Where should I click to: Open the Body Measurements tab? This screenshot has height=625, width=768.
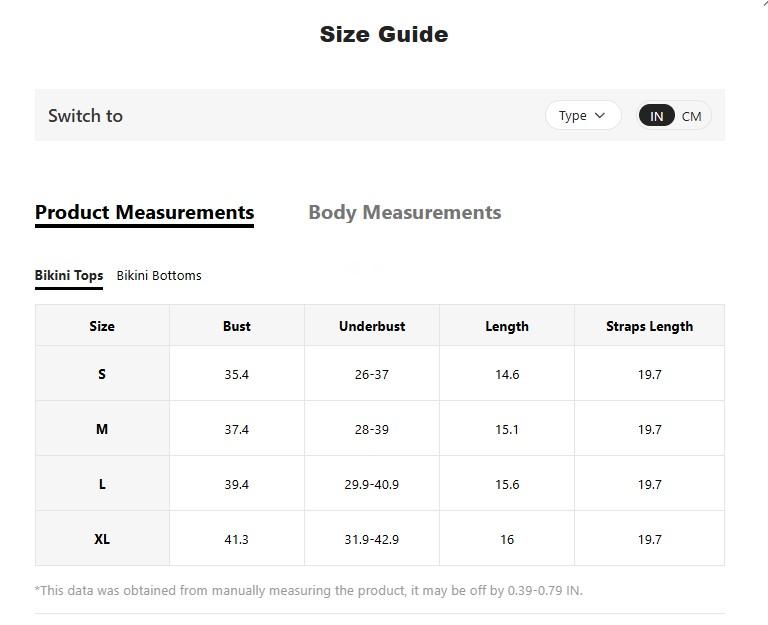click(x=404, y=212)
